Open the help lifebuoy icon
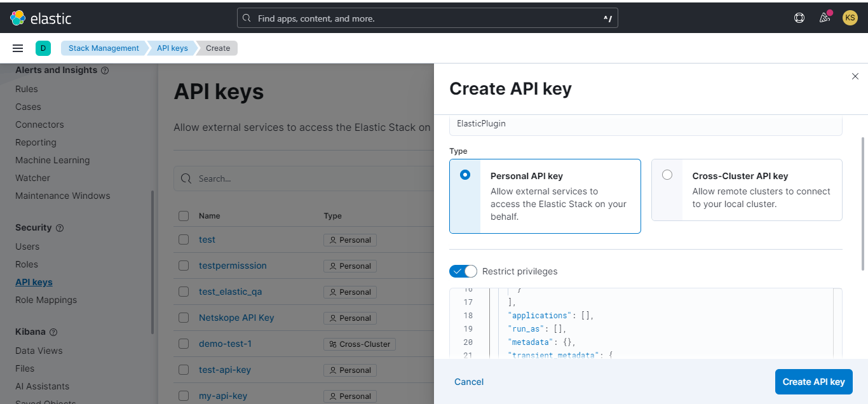The image size is (868, 404). tap(799, 18)
